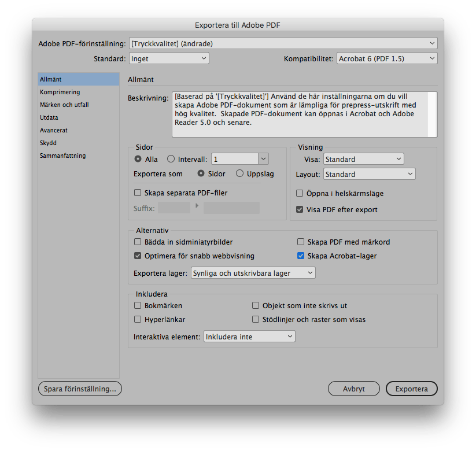Toggle Optimera för snabb webbvisning
Image resolution: width=476 pixels, height=451 pixels.
point(138,256)
